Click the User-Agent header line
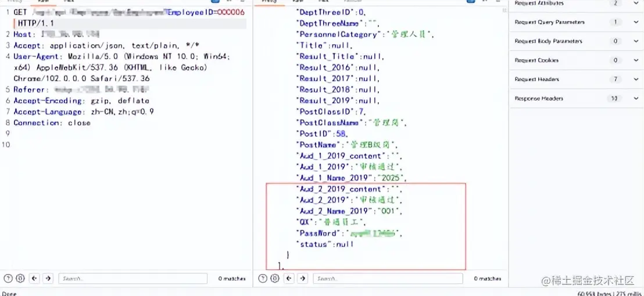This screenshot has width=644, height=296. tap(121, 56)
